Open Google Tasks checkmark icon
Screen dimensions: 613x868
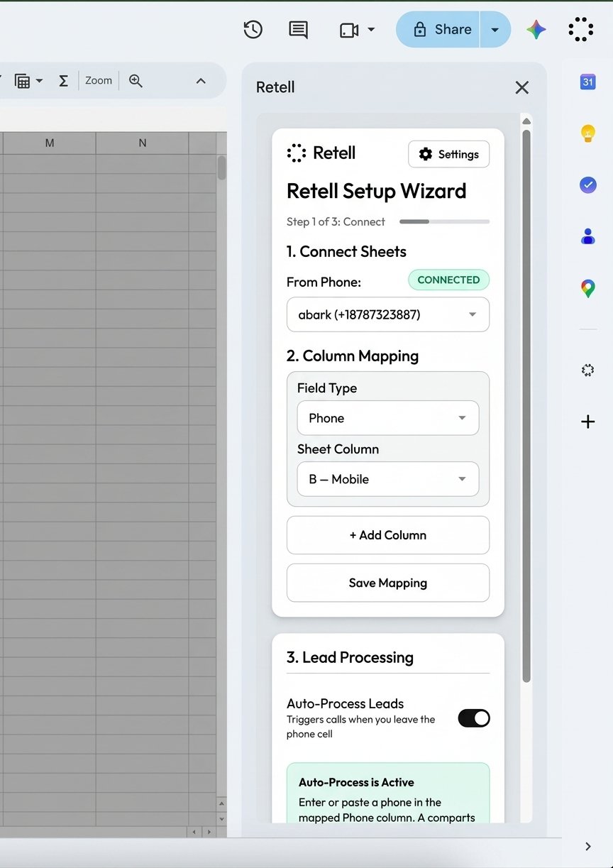587,185
